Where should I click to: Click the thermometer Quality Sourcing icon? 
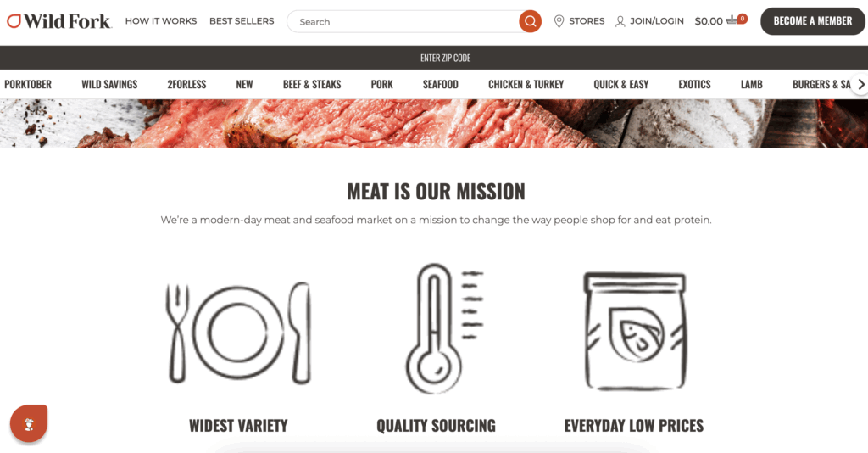[x=444, y=327]
